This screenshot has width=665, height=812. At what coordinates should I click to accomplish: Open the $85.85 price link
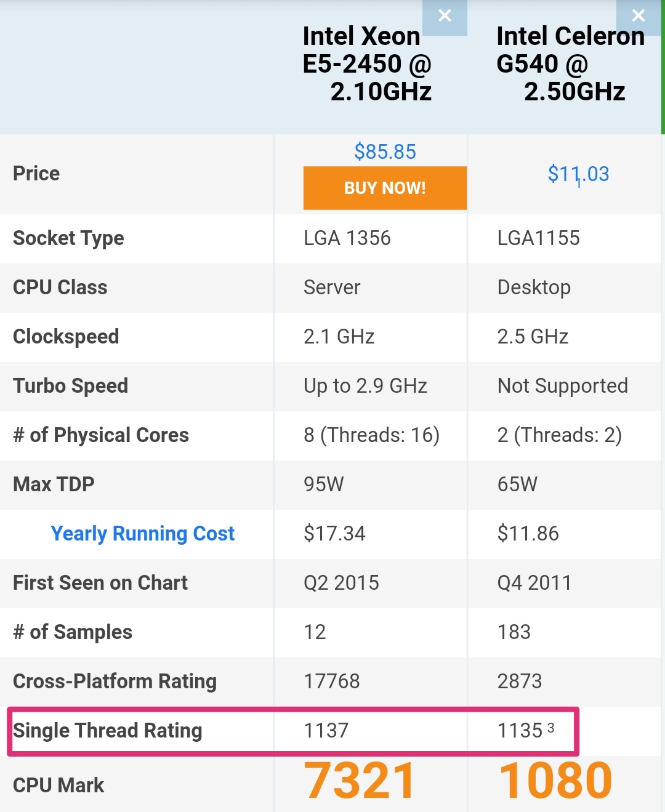click(385, 151)
